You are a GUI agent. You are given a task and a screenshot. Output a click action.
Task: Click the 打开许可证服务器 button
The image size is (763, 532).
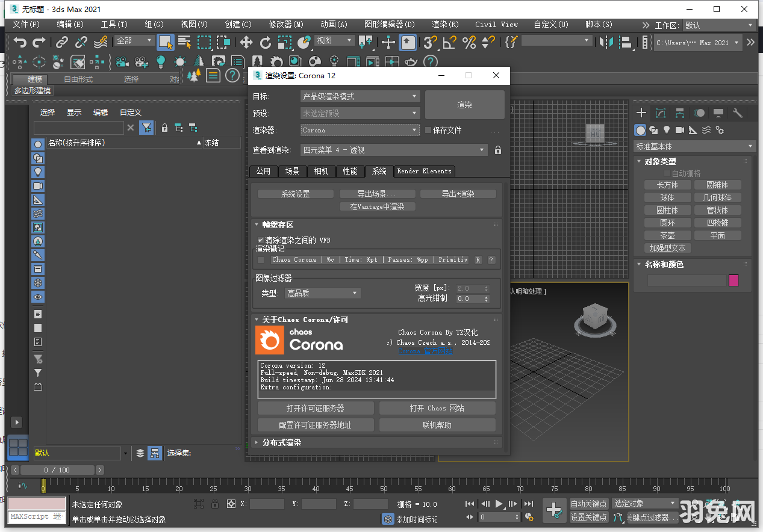316,408
